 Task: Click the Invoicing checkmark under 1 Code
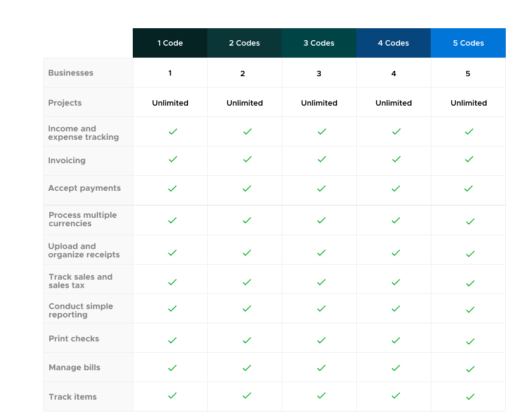click(x=172, y=160)
